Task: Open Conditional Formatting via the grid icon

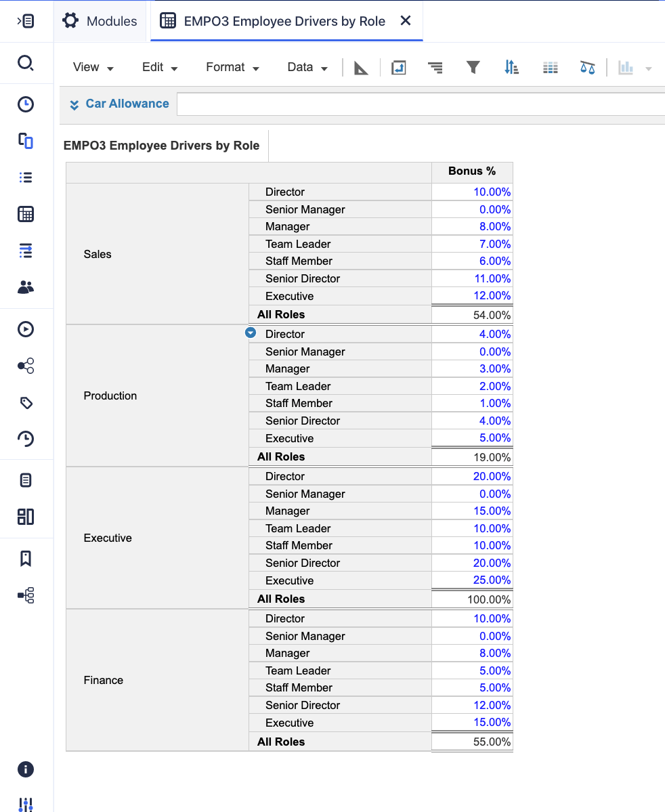Action: pos(550,67)
